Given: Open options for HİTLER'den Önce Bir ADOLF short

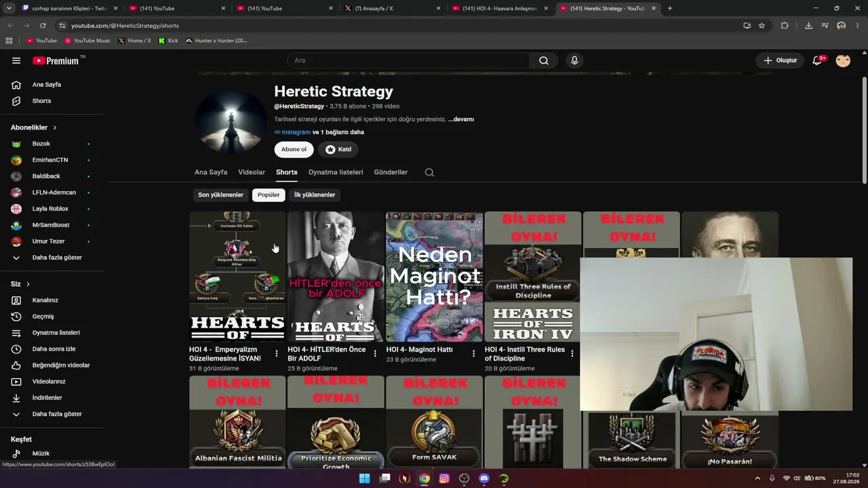Looking at the screenshot, I should (x=375, y=353).
